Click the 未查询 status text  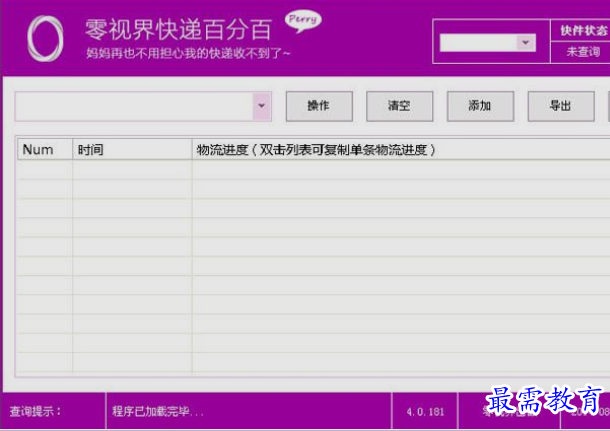[583, 52]
